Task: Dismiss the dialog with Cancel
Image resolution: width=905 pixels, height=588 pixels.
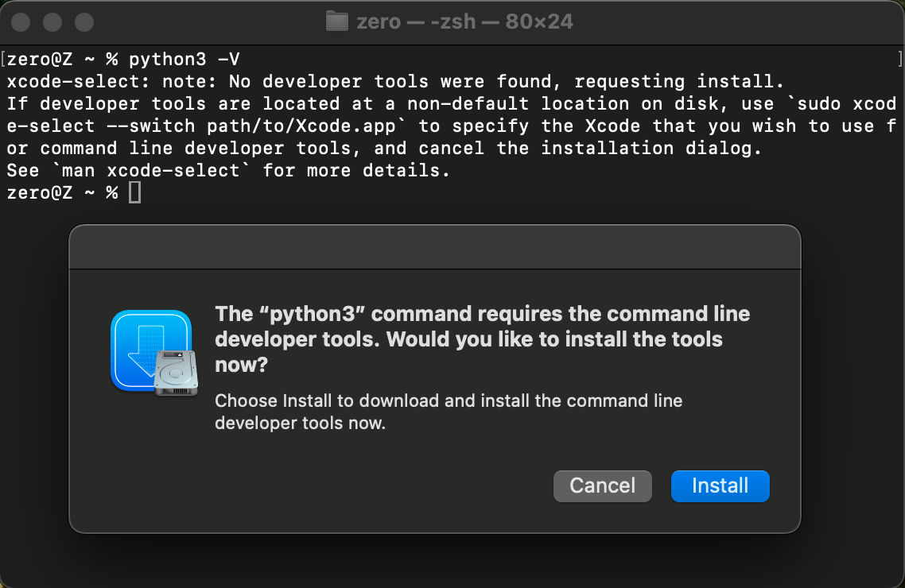Action: point(603,486)
